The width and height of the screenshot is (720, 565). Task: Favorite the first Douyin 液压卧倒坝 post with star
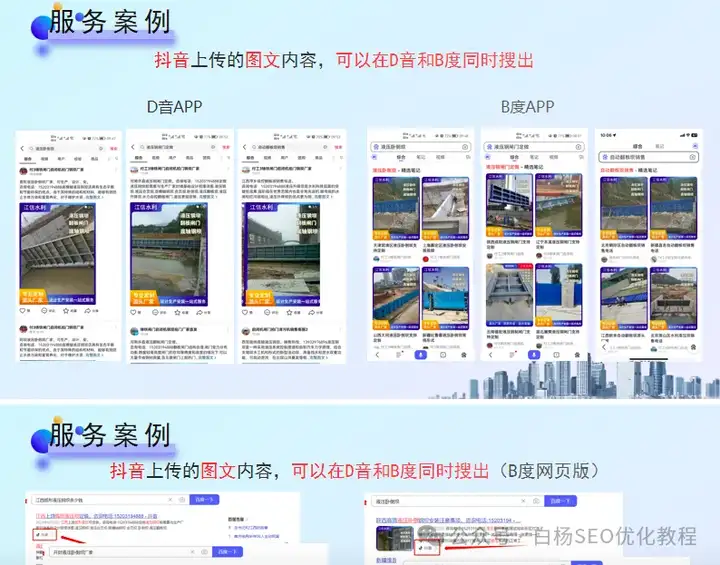(66, 311)
